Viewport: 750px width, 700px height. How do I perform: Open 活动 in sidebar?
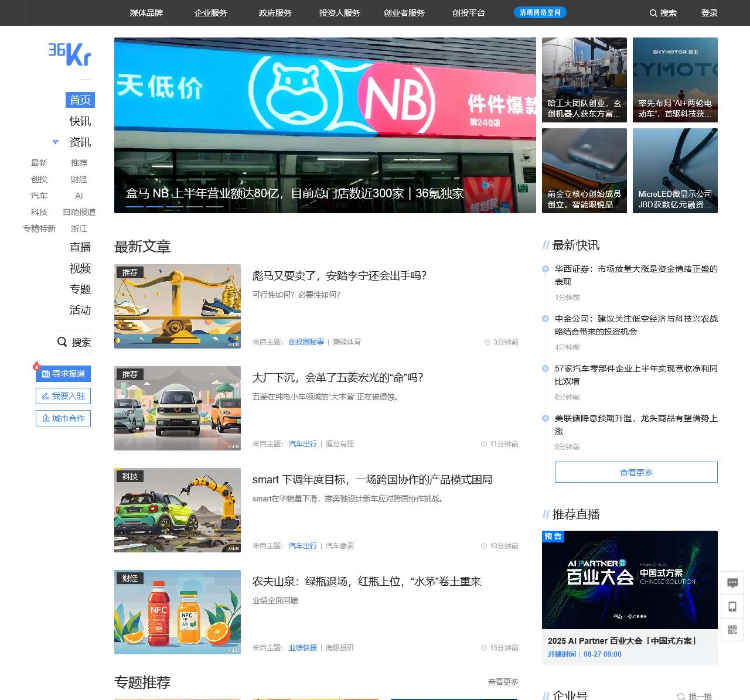(80, 310)
